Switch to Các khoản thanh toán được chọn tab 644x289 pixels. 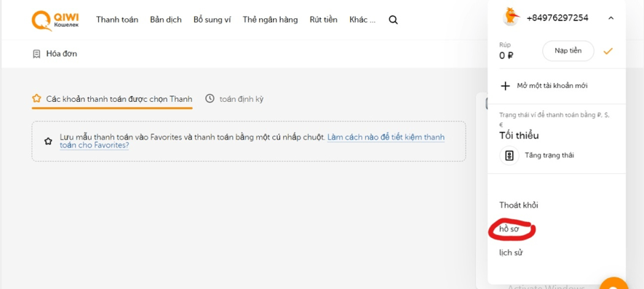pos(112,99)
